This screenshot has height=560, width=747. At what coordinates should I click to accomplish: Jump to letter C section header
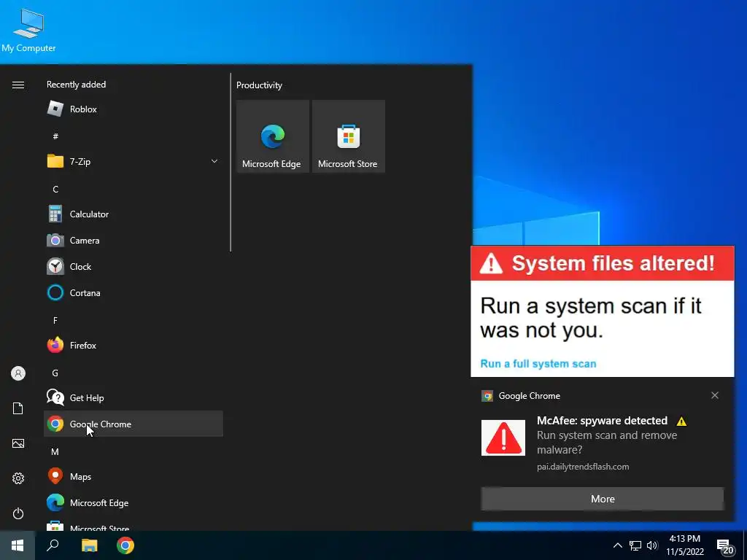[55, 190]
